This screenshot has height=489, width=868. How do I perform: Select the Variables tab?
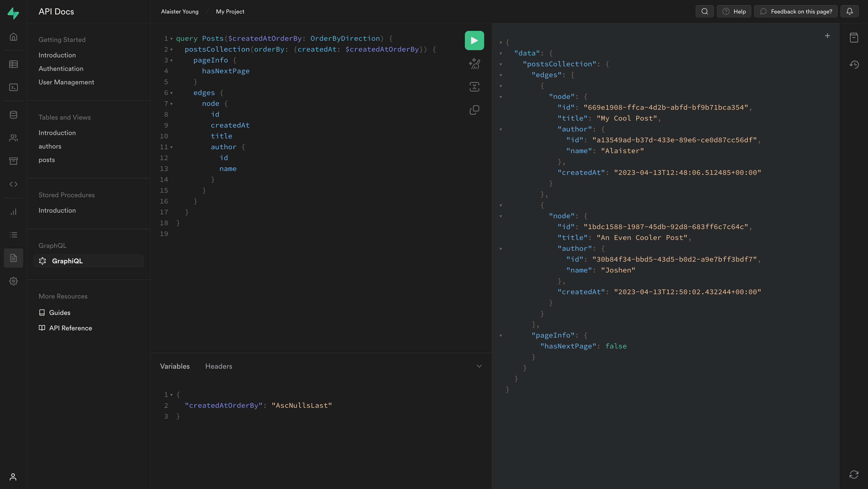(x=175, y=366)
